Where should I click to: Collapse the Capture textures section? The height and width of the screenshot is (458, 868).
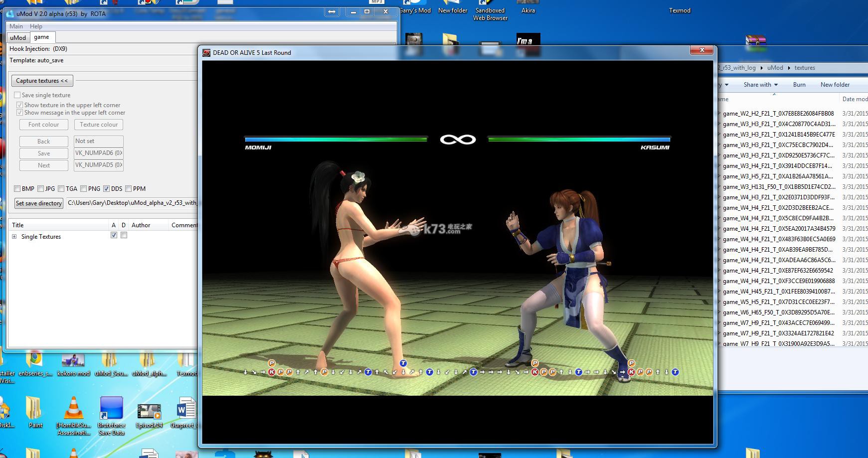coord(42,81)
